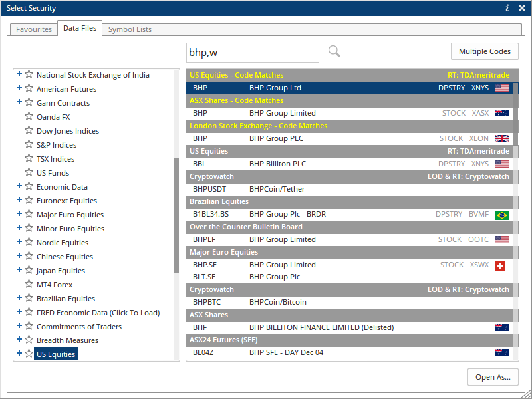
Task: Star the Minor Euro Equities folder
Action: pyautogui.click(x=29, y=228)
